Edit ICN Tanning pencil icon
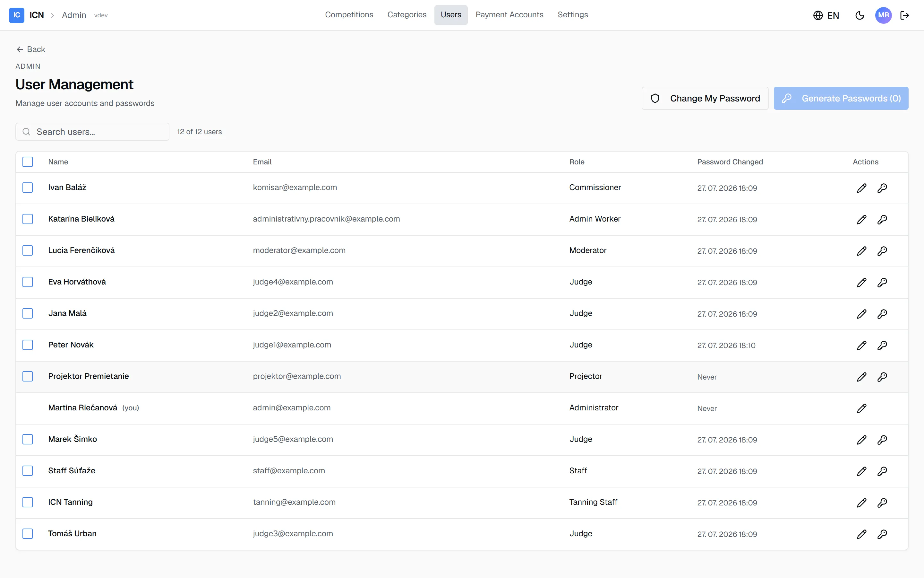Screen dimensions: 924x578 coord(861,503)
